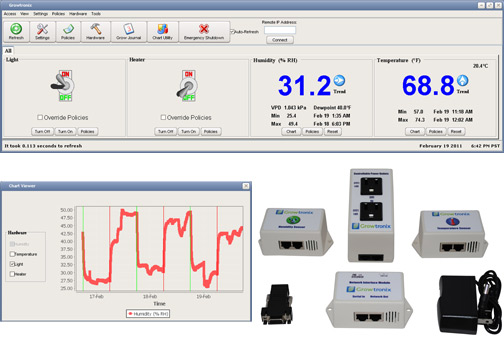Open the Policies menu in menu bar
The height and width of the screenshot is (361, 504).
coord(58,14)
